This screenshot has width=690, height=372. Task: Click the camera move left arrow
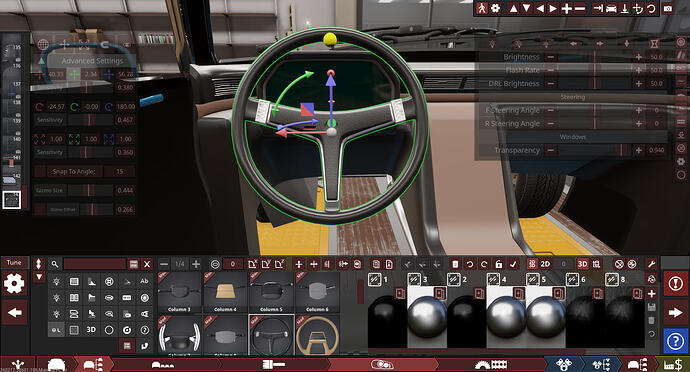click(x=540, y=8)
